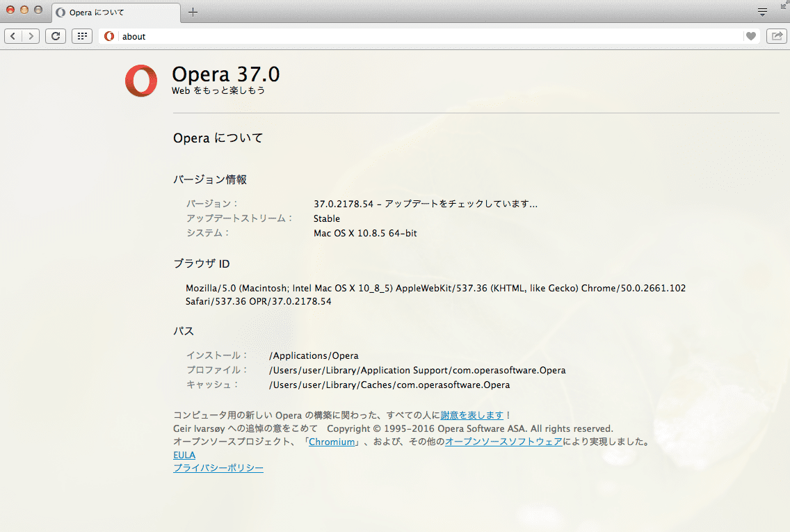
Task: Zoom the window with the green button
Action: point(38,10)
